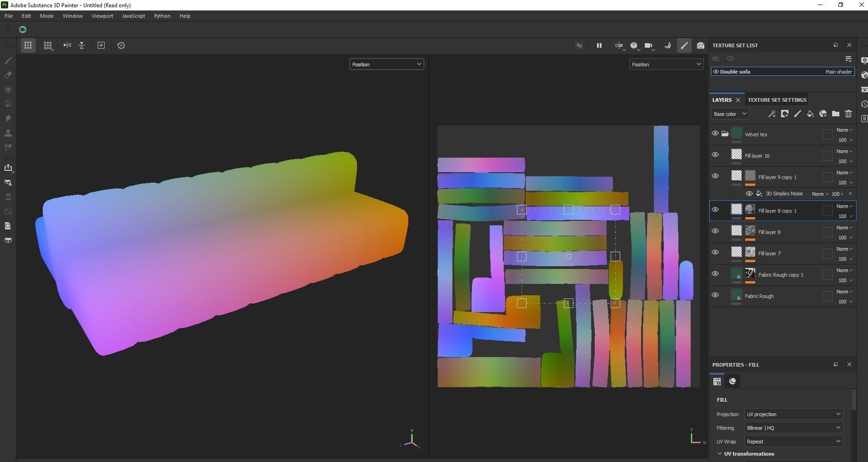Image resolution: width=868 pixels, height=462 pixels.
Task: Open the 3D viewport Position channel dropdown
Action: pyautogui.click(x=386, y=65)
